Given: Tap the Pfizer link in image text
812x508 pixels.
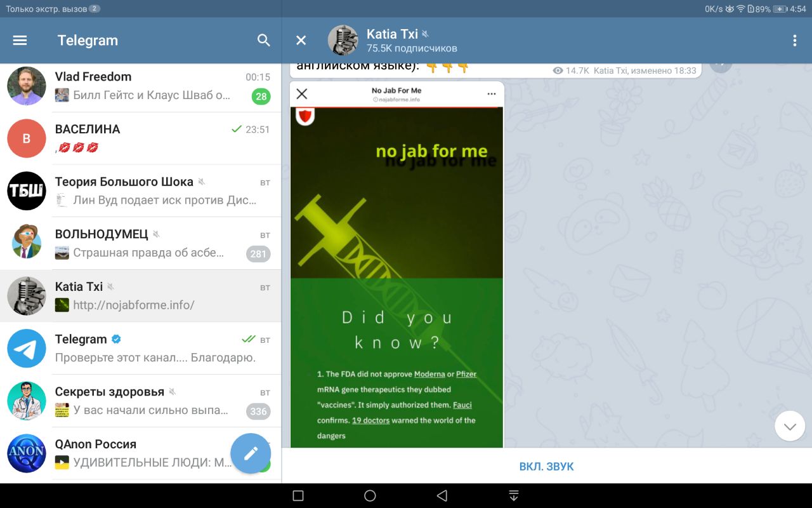Looking at the screenshot, I should (466, 374).
